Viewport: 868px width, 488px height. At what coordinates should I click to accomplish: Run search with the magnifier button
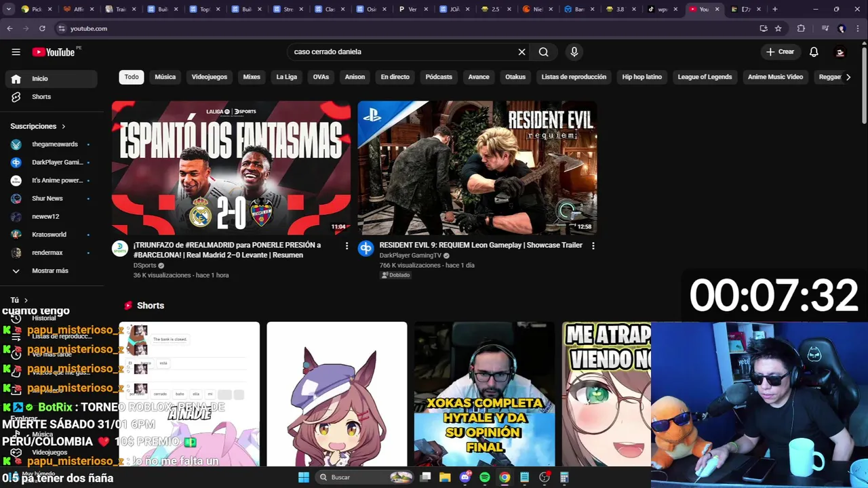coord(544,52)
